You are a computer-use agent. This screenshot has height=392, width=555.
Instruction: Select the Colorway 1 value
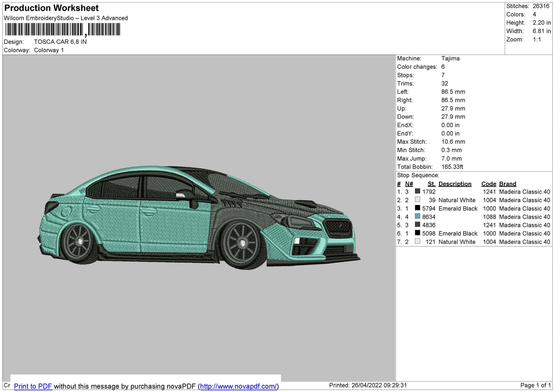(x=49, y=50)
